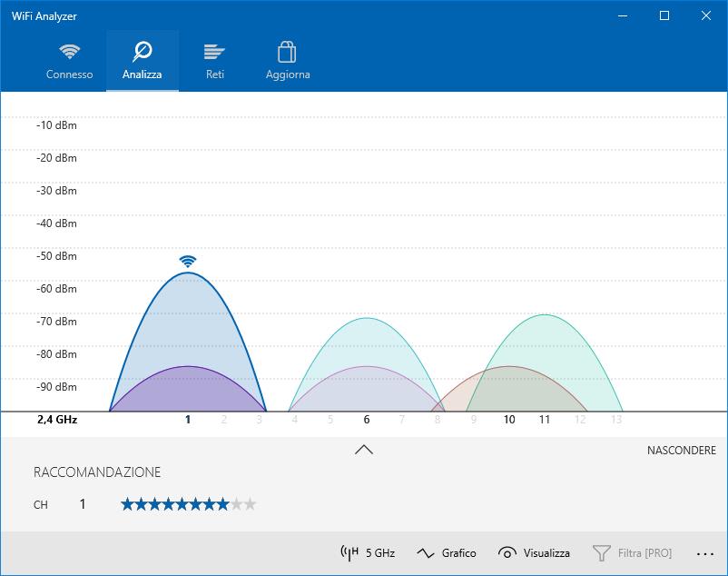
Task: Click the Filtra [PRO] filter button
Action: 633,552
